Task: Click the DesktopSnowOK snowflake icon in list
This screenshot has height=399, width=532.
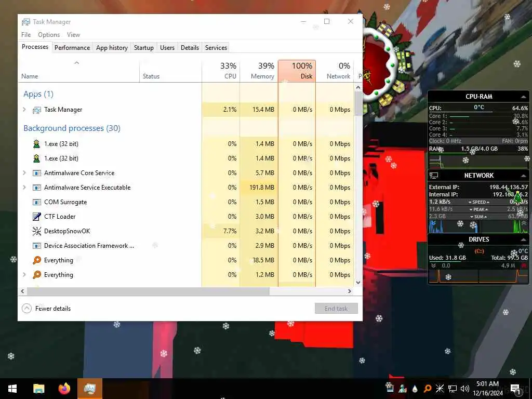Action: click(37, 231)
